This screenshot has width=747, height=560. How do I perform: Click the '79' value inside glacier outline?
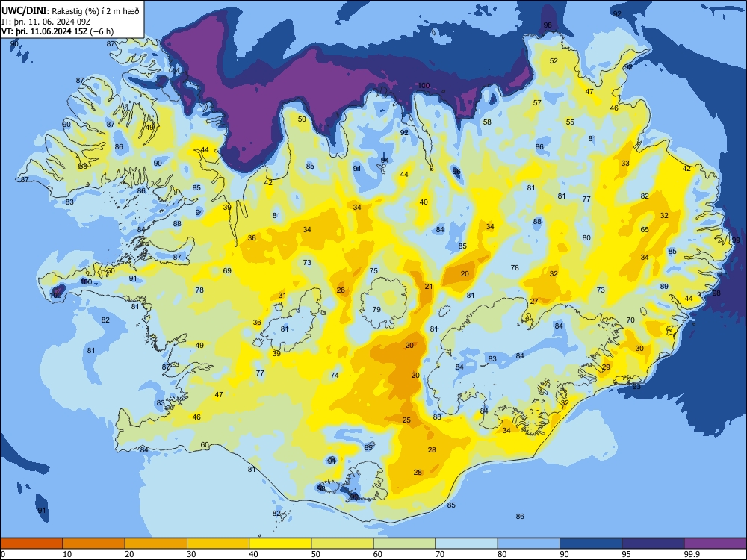pos(376,310)
